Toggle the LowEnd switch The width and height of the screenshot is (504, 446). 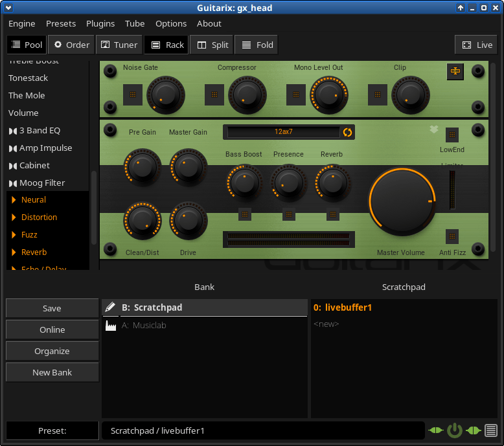tap(452, 135)
